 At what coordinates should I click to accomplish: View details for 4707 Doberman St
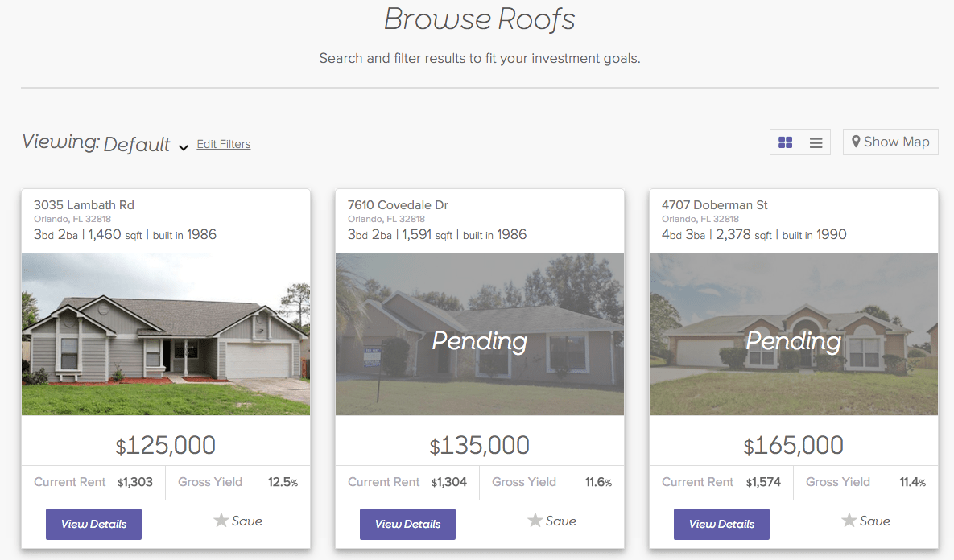coord(721,524)
